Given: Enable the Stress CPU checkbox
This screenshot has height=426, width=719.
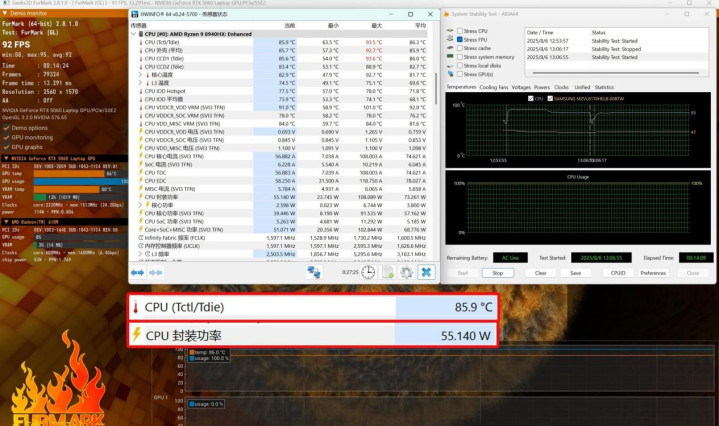Looking at the screenshot, I should [x=459, y=32].
